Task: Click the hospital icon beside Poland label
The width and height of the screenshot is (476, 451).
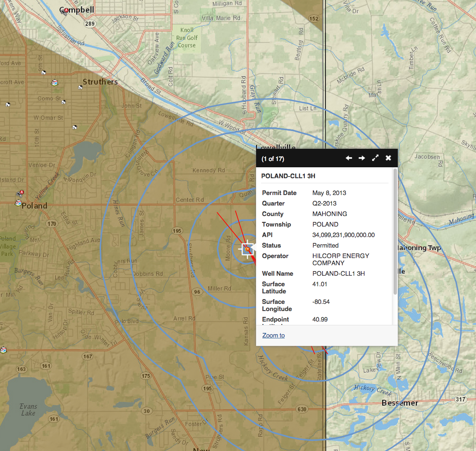Action: [18, 203]
